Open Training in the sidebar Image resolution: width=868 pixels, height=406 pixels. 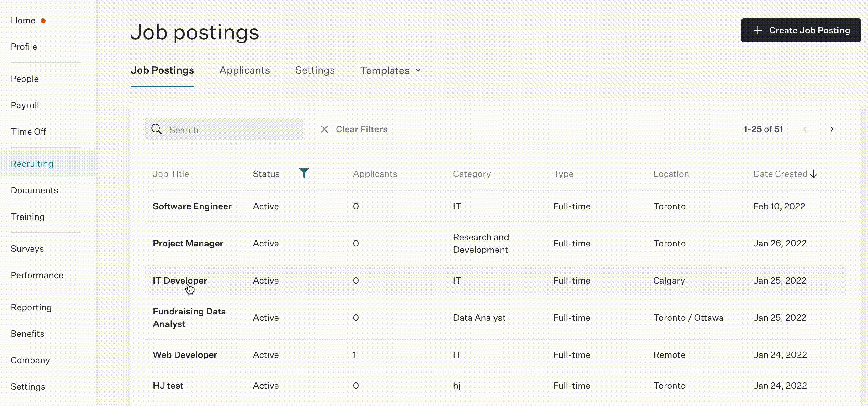(x=28, y=217)
